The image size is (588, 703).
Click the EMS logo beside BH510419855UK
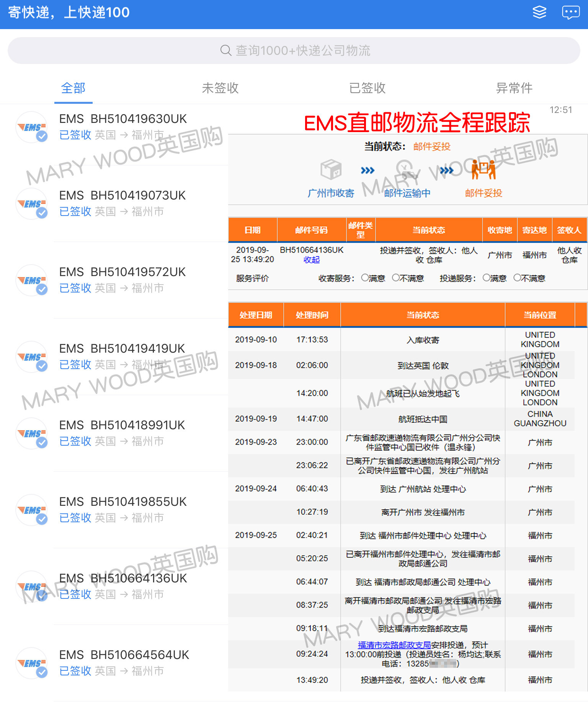pyautogui.click(x=32, y=510)
